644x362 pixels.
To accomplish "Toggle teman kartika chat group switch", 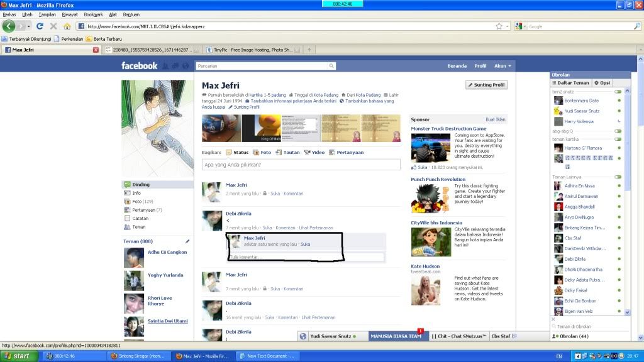I will [618, 139].
